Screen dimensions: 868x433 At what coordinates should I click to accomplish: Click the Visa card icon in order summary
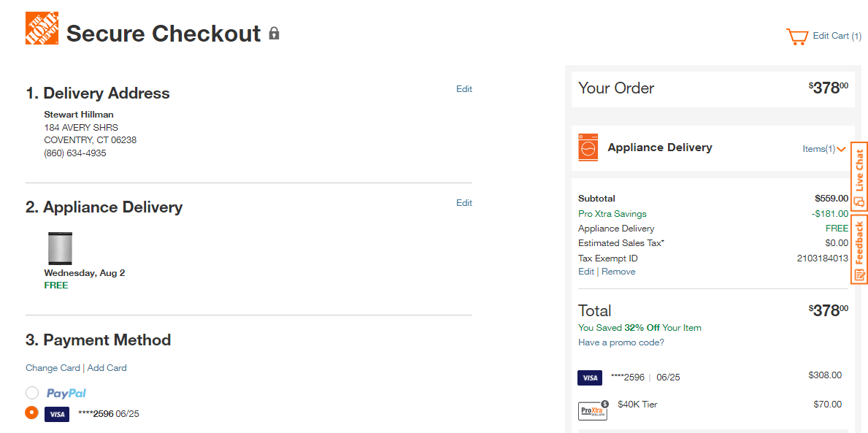click(590, 378)
